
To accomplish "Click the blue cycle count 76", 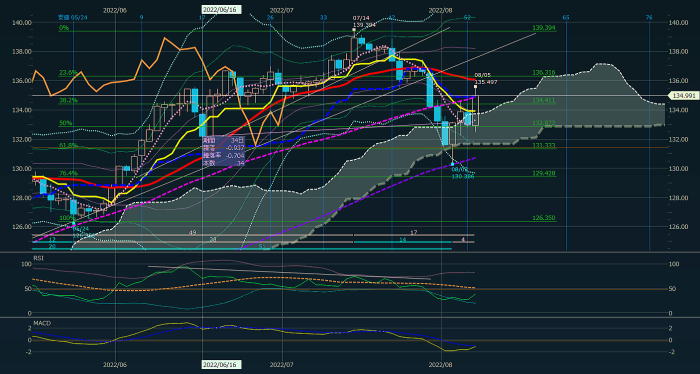I will click(650, 17).
